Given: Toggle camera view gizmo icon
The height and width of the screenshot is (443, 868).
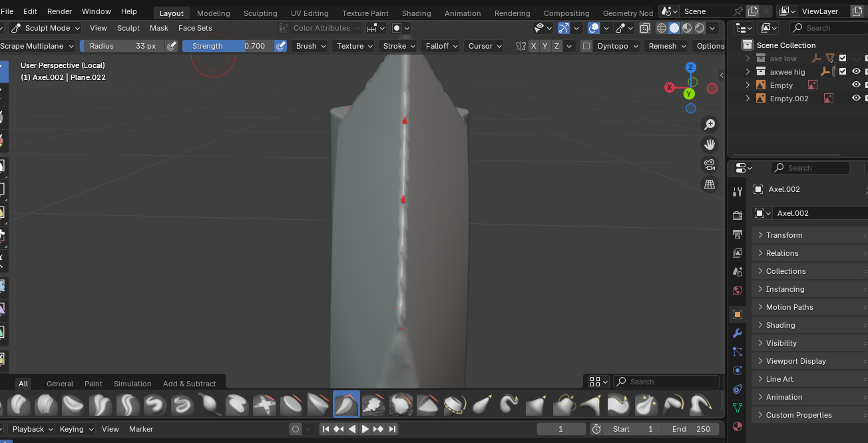Looking at the screenshot, I should pos(710,165).
